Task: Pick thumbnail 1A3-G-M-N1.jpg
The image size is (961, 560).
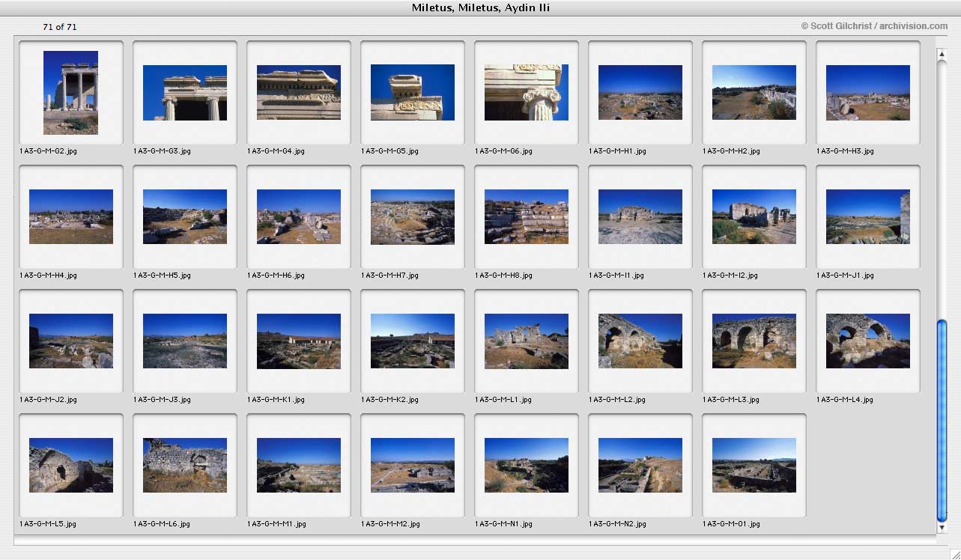Action: coord(527,466)
